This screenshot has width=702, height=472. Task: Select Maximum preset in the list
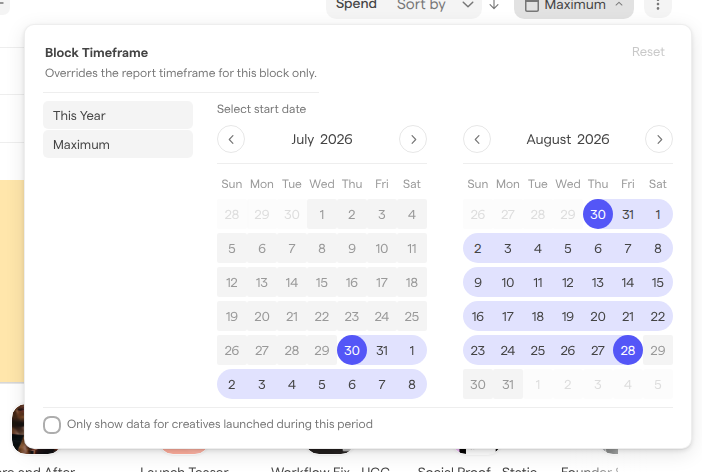click(x=118, y=145)
